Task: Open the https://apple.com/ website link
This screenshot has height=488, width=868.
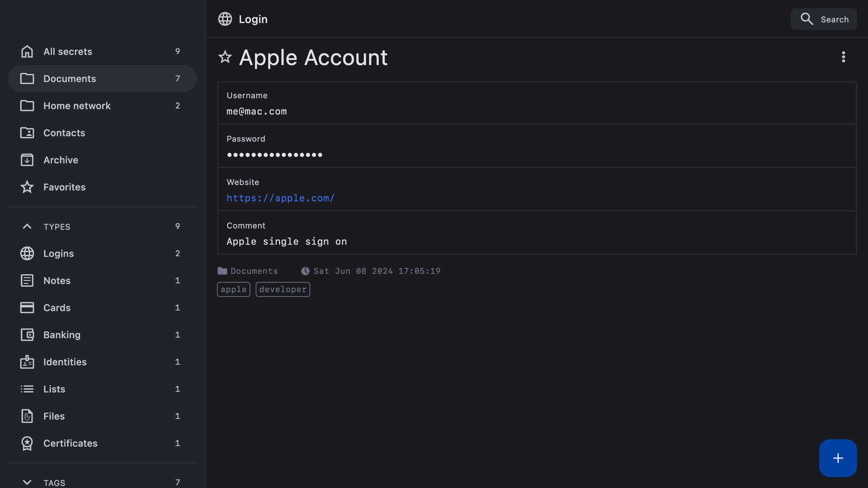Action: (x=280, y=198)
